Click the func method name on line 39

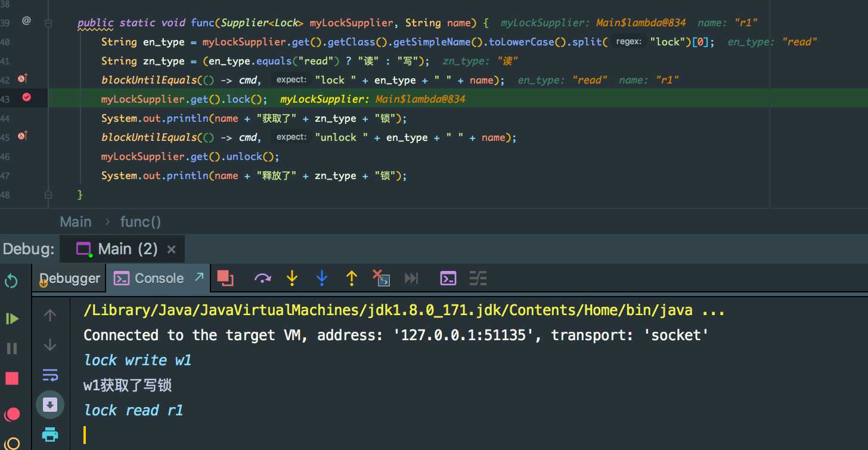[202, 23]
